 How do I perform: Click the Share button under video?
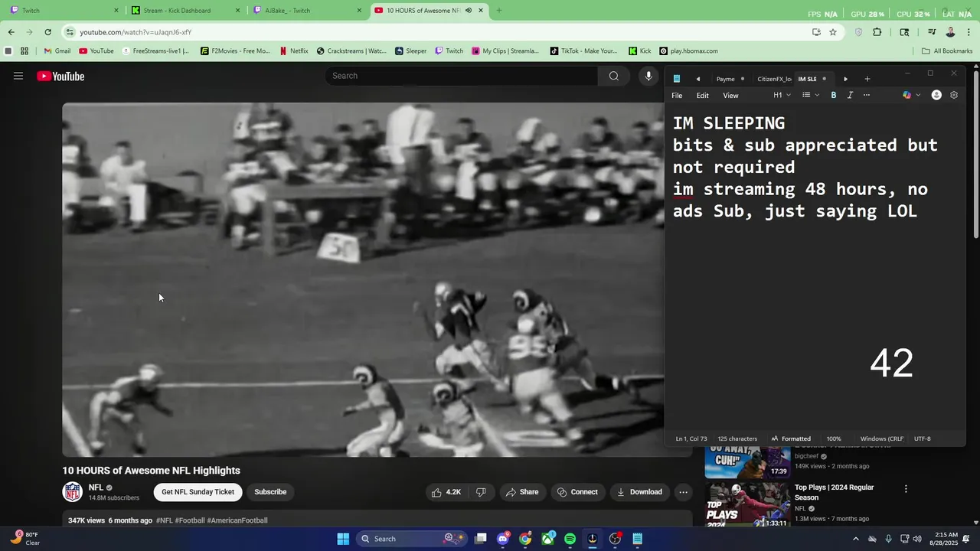pos(521,492)
